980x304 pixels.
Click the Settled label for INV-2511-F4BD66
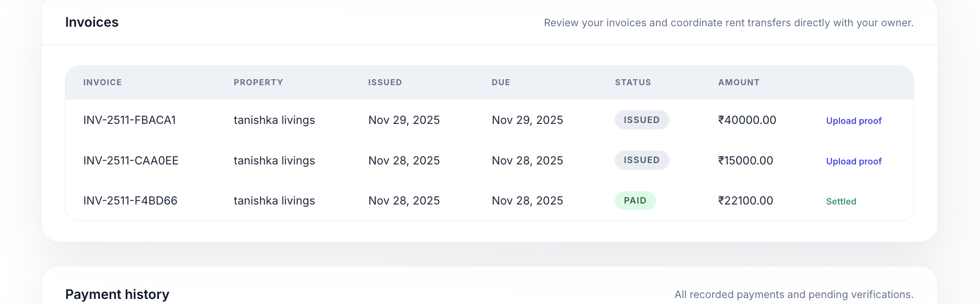click(x=841, y=201)
